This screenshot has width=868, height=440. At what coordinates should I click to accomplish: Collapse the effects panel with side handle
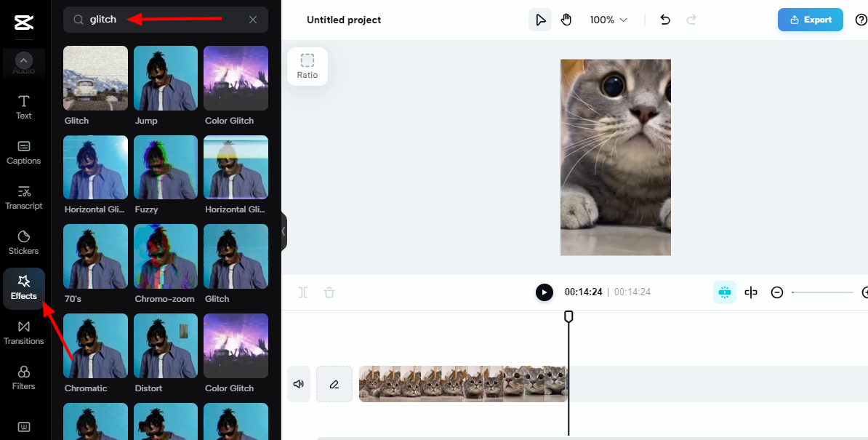pos(284,231)
